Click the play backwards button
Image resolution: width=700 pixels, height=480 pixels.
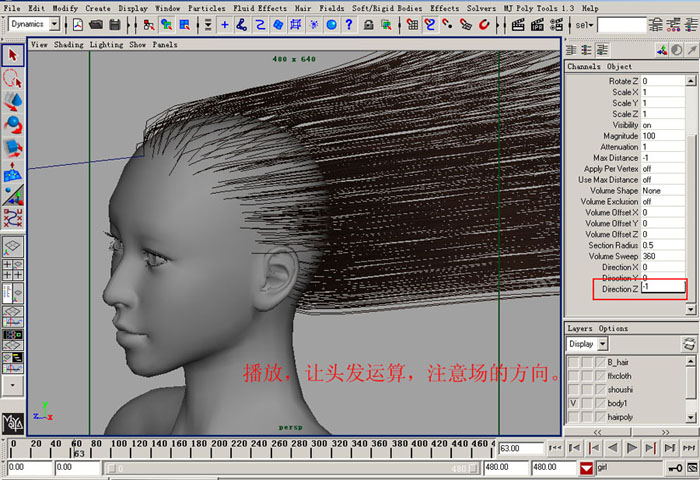[612, 447]
